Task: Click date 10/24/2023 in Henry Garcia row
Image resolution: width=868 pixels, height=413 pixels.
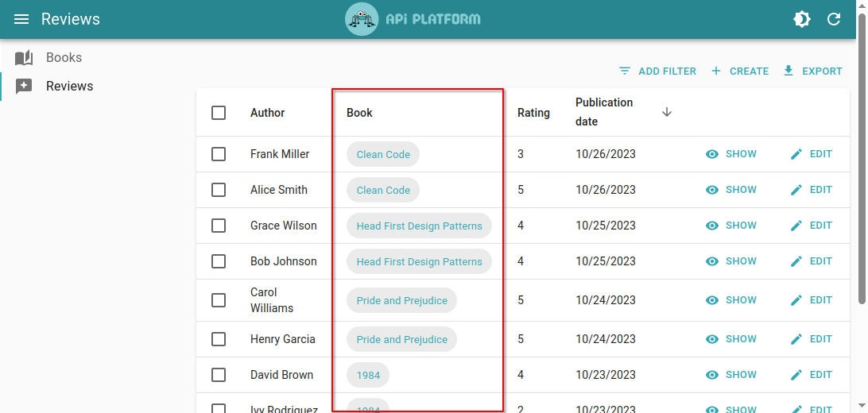Action: (606, 339)
